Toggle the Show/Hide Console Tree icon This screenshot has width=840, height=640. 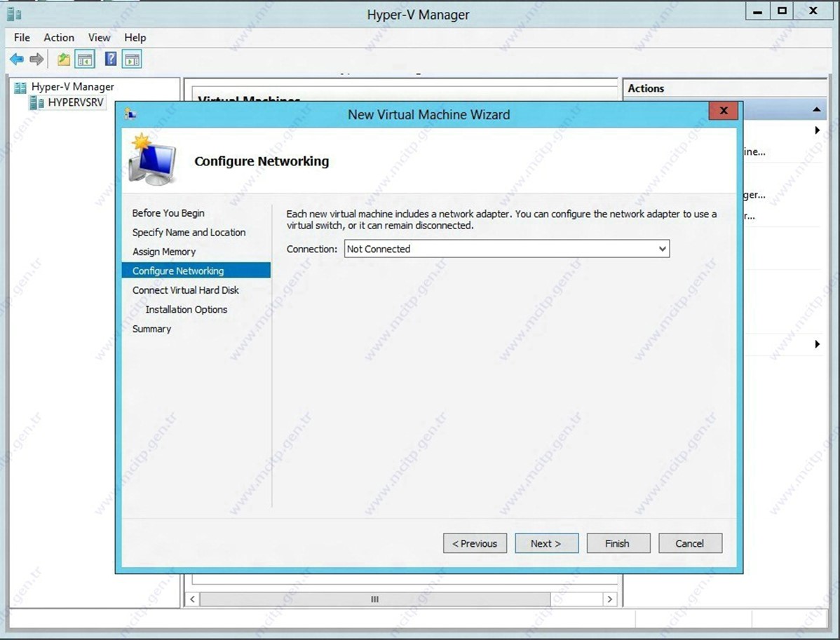(x=85, y=59)
